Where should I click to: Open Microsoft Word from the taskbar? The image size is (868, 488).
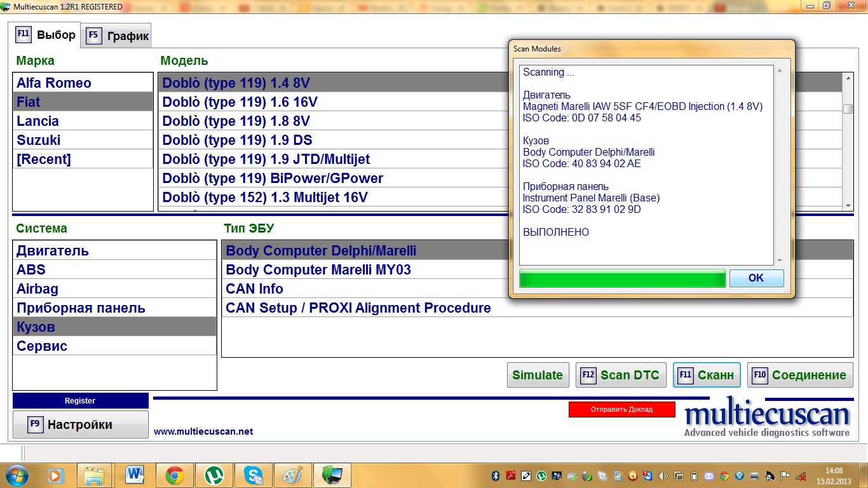click(135, 475)
